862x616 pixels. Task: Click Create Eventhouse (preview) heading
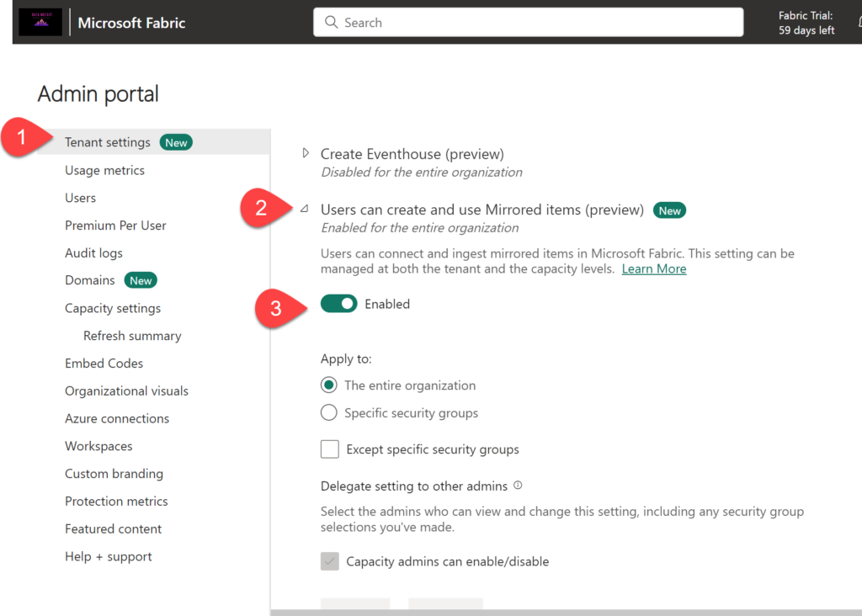(x=412, y=154)
